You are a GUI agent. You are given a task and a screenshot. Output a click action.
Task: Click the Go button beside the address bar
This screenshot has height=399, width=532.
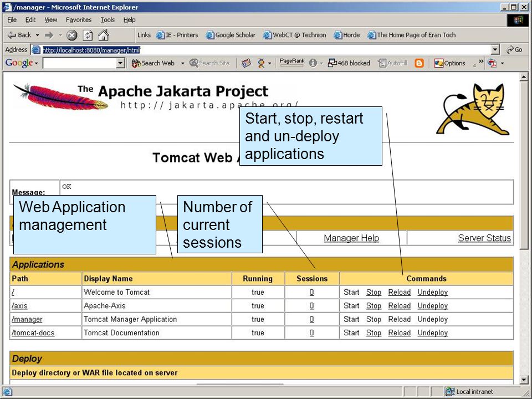pyautogui.click(x=514, y=50)
